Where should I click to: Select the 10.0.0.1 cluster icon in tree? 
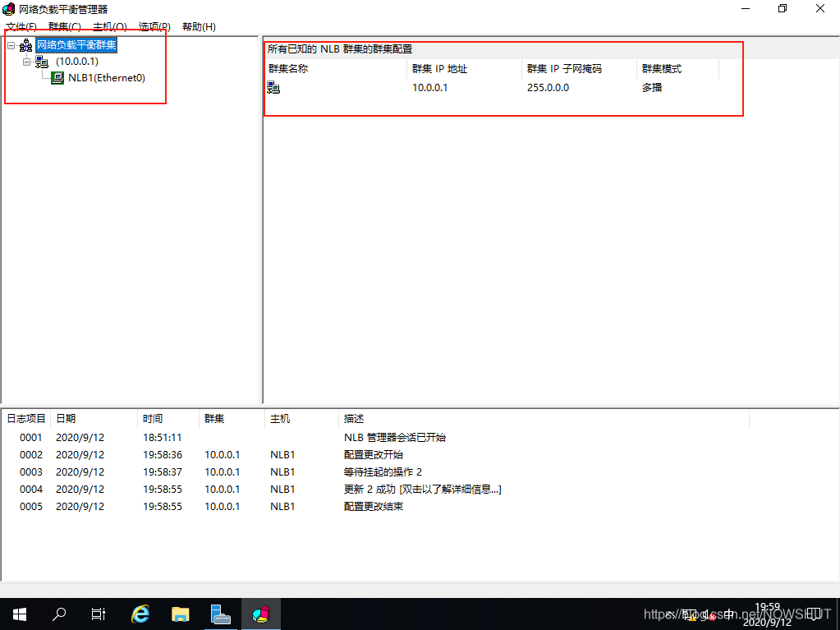tap(42, 62)
